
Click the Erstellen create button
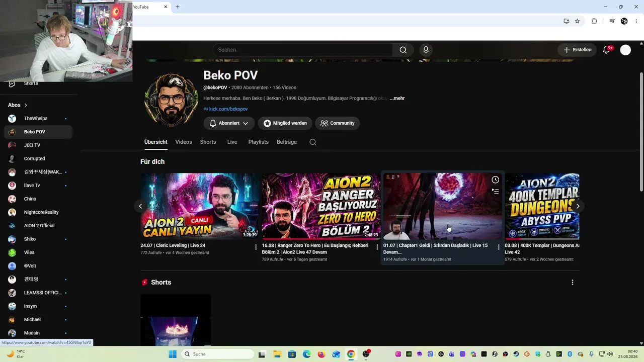[x=577, y=50]
